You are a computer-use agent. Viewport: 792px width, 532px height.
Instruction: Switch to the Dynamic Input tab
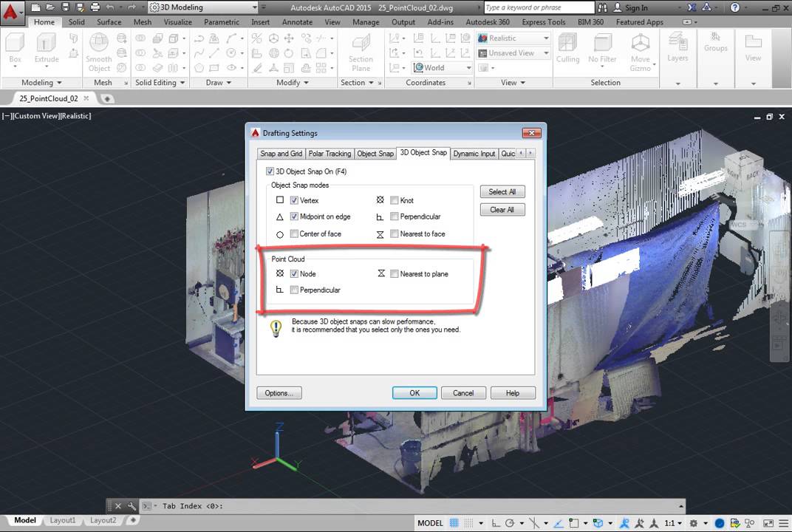(x=474, y=154)
